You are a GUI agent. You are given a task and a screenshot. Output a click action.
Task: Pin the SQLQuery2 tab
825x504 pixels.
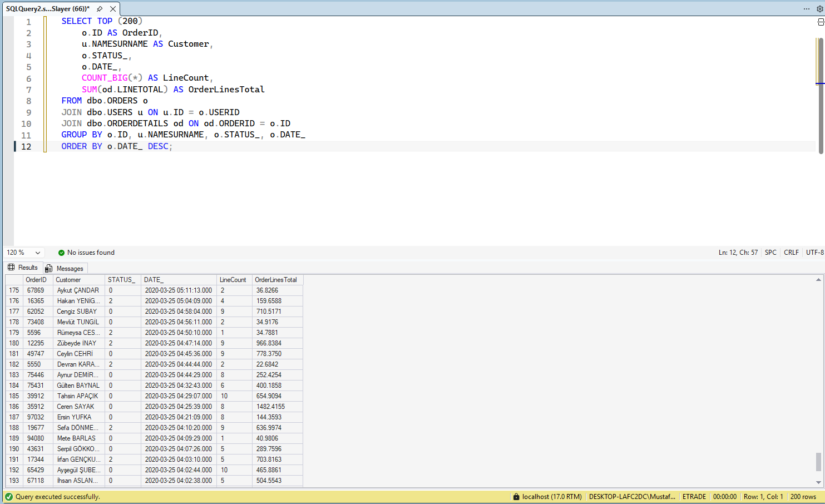pos(100,9)
